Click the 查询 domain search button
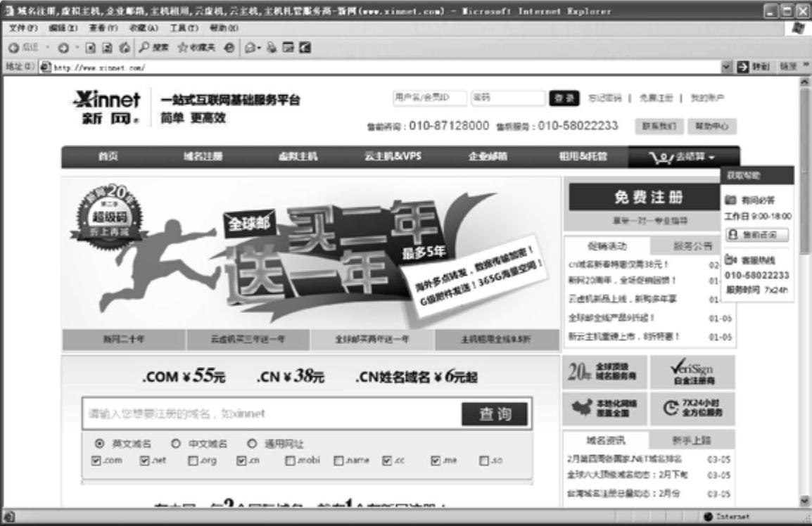812x526 pixels. point(495,413)
